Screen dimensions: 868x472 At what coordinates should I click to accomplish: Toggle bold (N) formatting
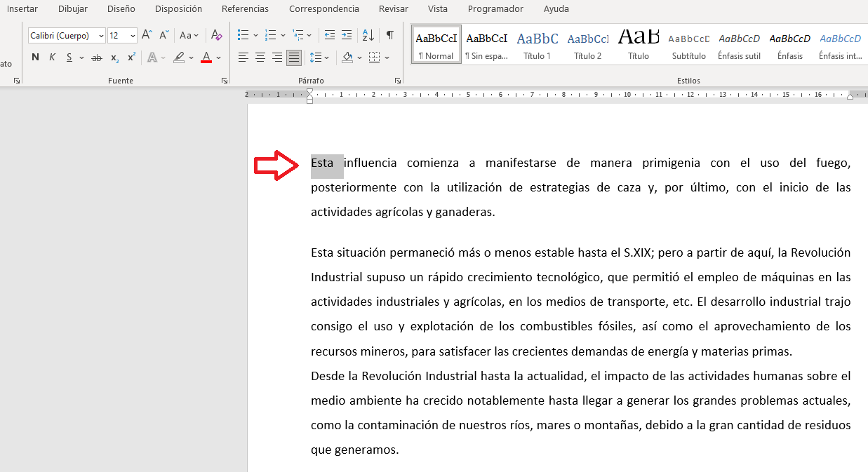(36, 58)
